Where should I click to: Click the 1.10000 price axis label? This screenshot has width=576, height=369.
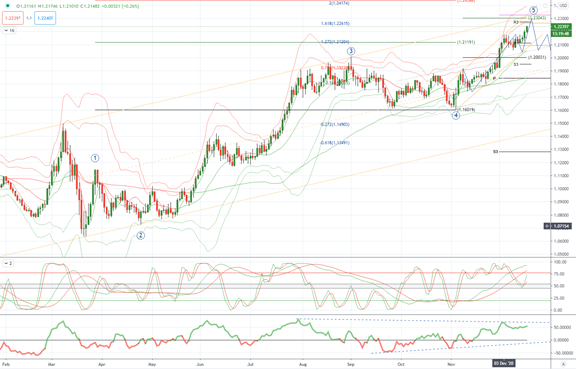(x=562, y=189)
